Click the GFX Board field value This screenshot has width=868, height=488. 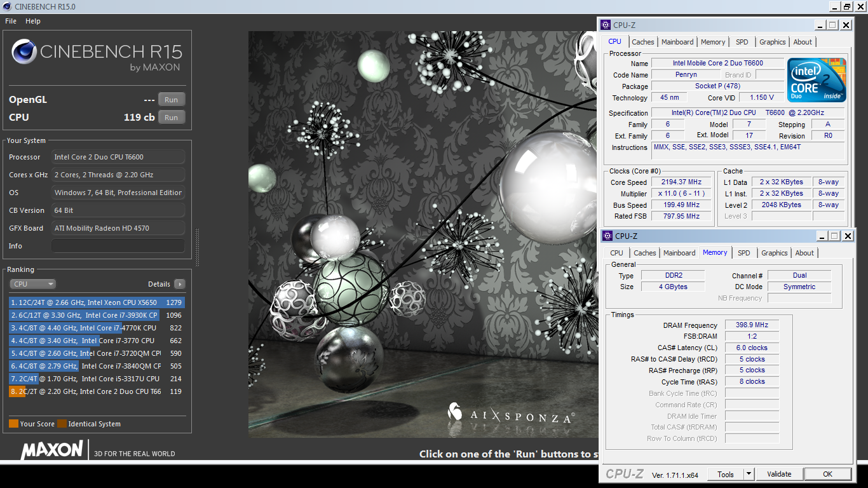[118, 228]
